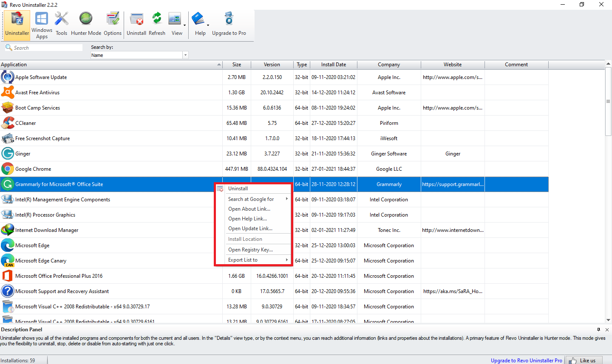612x364 pixels.
Task: Select the Intel Management Engine Components icon
Action: click(7, 200)
